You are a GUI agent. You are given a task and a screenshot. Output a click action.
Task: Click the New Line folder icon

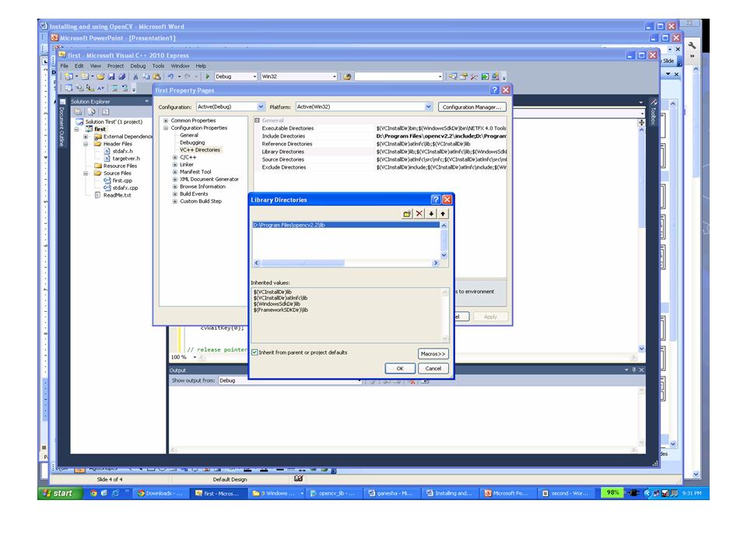[407, 213]
